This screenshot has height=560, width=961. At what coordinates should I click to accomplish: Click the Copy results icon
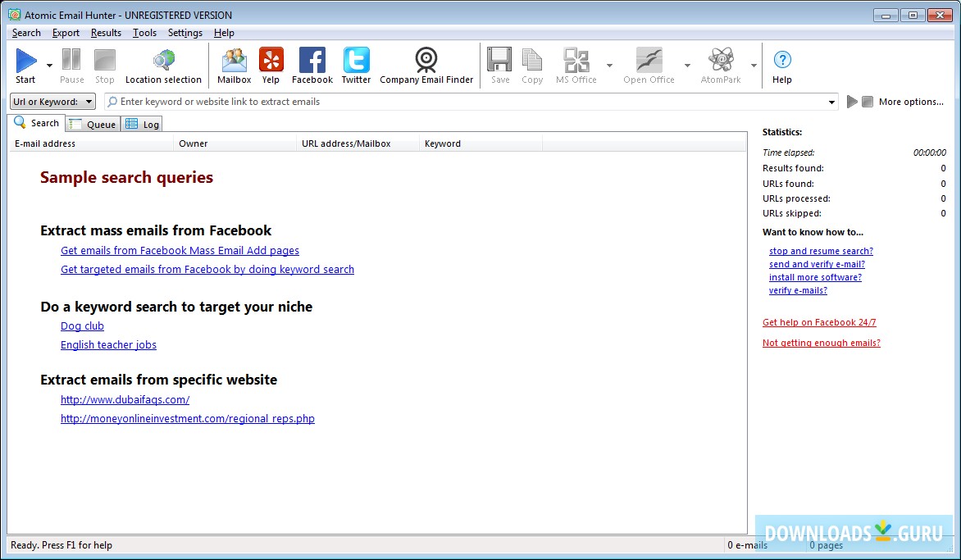click(x=532, y=60)
